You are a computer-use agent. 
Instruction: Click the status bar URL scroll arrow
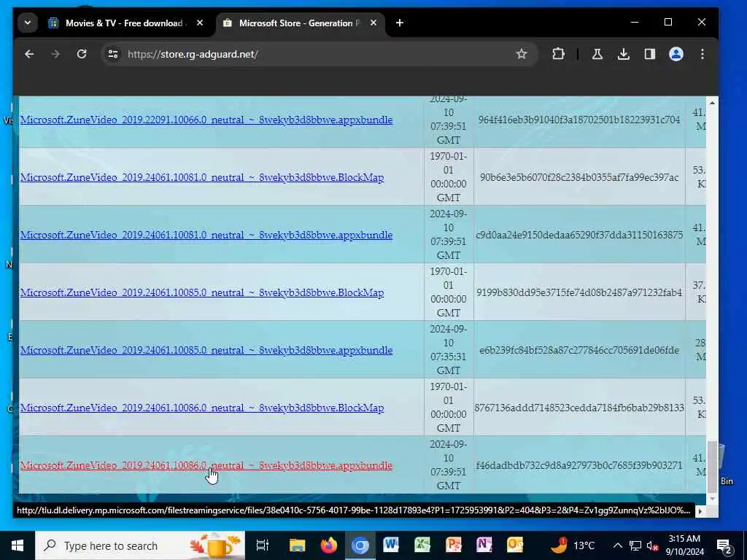[x=700, y=511]
